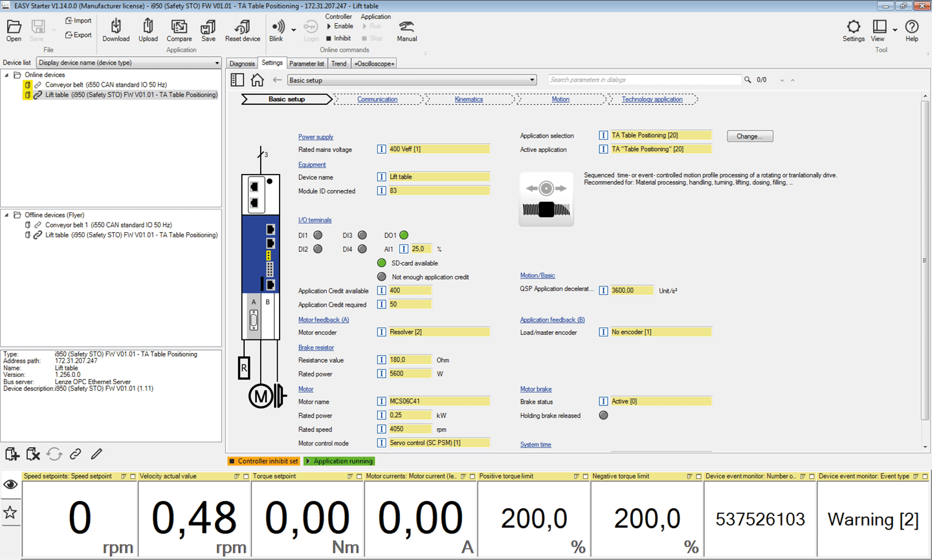This screenshot has width=932, height=560.
Task: Toggle the eye watch-panel icon
Action: tap(10, 485)
